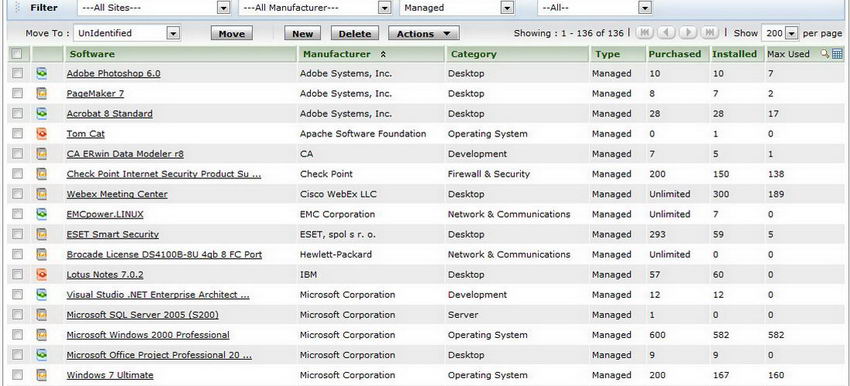Click the Cisco WebEx LLC cell
850x386 pixels.
point(338,194)
